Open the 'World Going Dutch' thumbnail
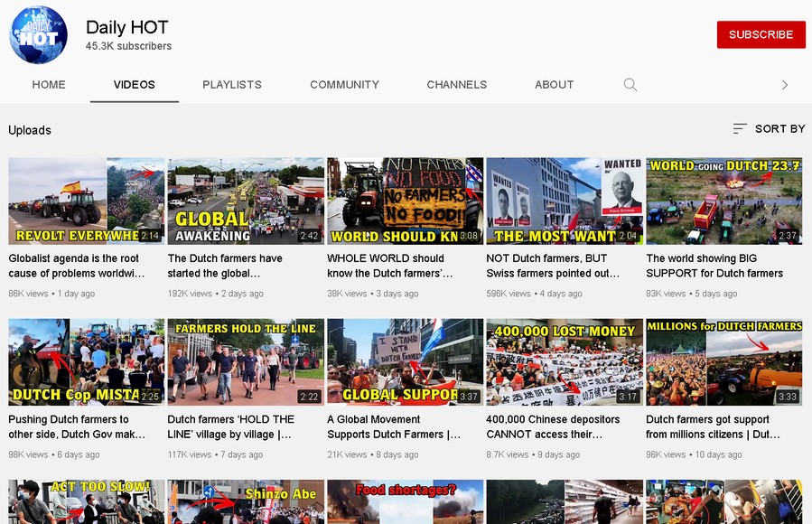Viewport: 812px width, 524px height. 723,201
